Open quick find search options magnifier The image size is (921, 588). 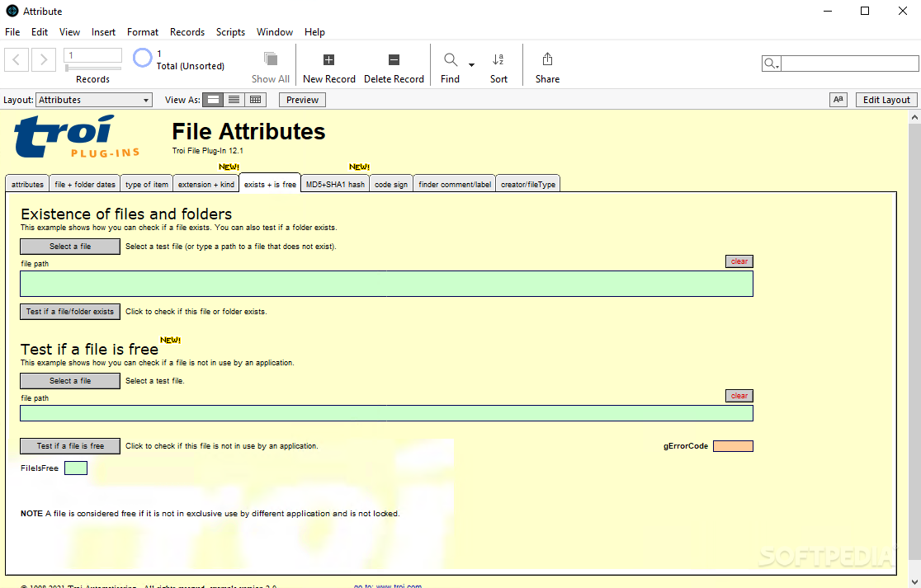[x=771, y=64]
